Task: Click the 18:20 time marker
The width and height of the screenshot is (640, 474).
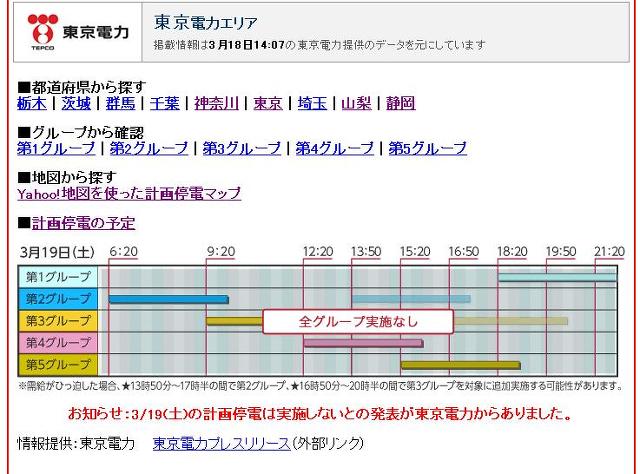Action: [x=512, y=251]
